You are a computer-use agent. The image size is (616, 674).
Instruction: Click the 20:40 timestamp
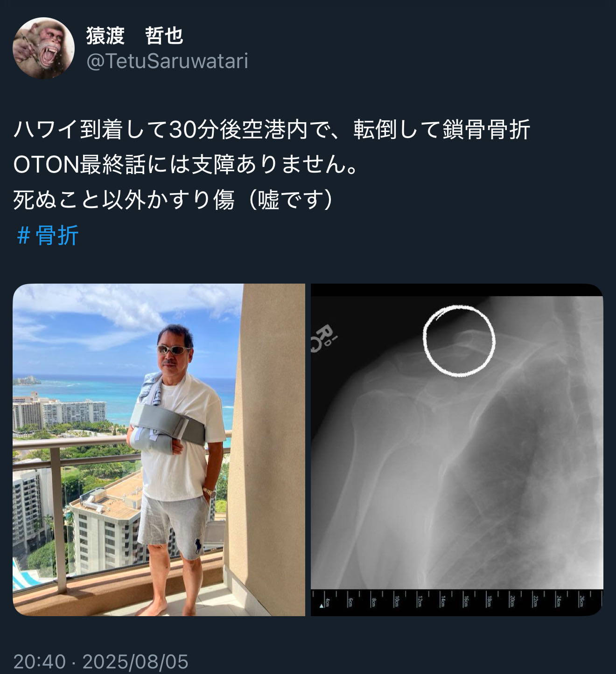[40, 661]
